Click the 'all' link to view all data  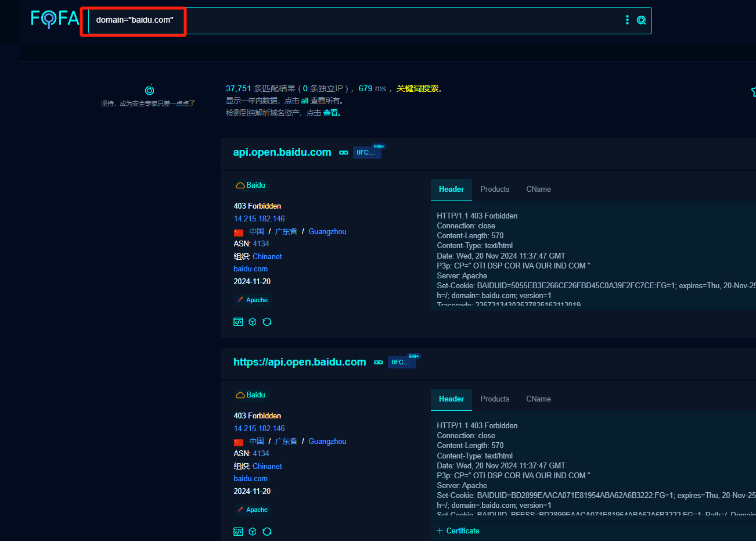[304, 101]
